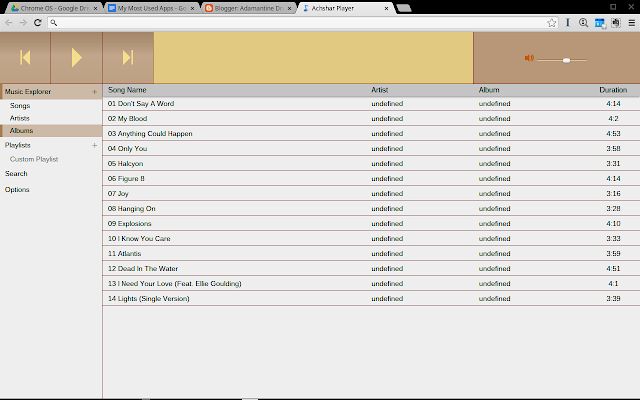The width and height of the screenshot is (640, 400).
Task: Open the Playlists section
Action: (x=18, y=145)
